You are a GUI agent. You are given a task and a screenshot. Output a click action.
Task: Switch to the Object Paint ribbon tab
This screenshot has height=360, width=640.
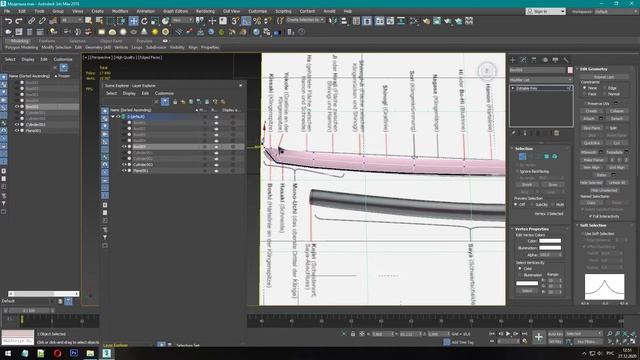pos(111,41)
